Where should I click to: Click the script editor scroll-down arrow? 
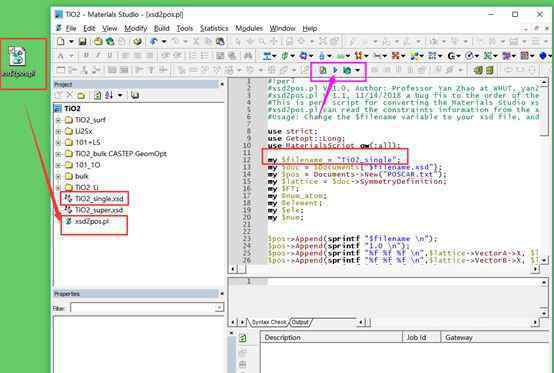click(544, 260)
